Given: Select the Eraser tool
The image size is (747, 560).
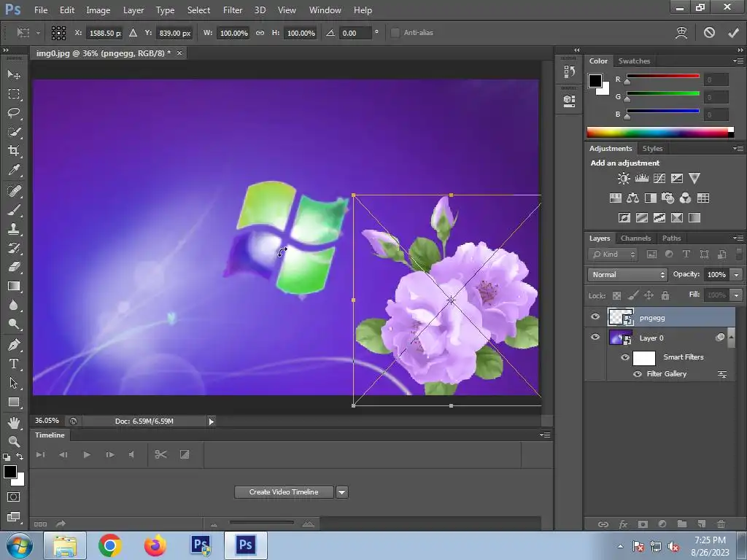Looking at the screenshot, I should (14, 267).
